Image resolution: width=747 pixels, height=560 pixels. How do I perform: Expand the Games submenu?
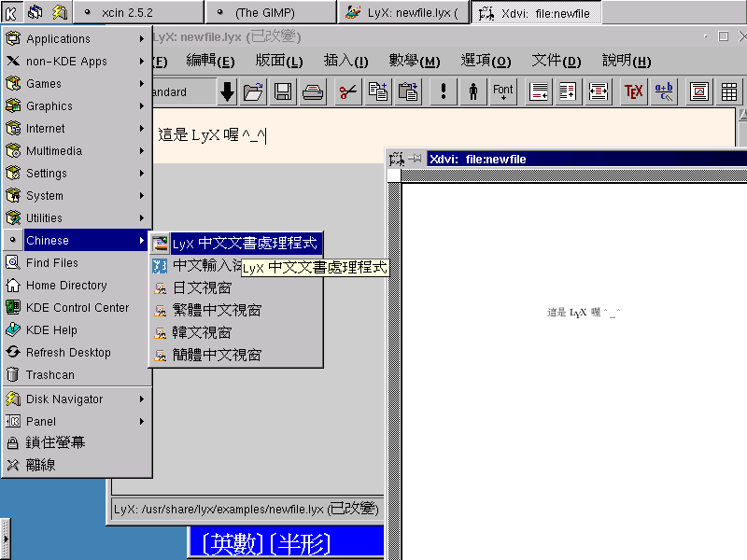click(78, 83)
